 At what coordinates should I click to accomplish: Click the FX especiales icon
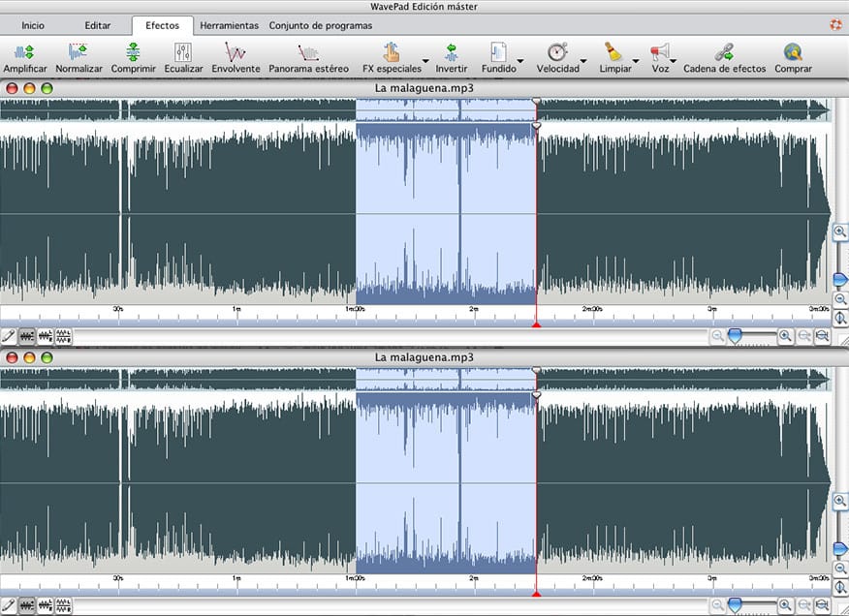(392, 52)
